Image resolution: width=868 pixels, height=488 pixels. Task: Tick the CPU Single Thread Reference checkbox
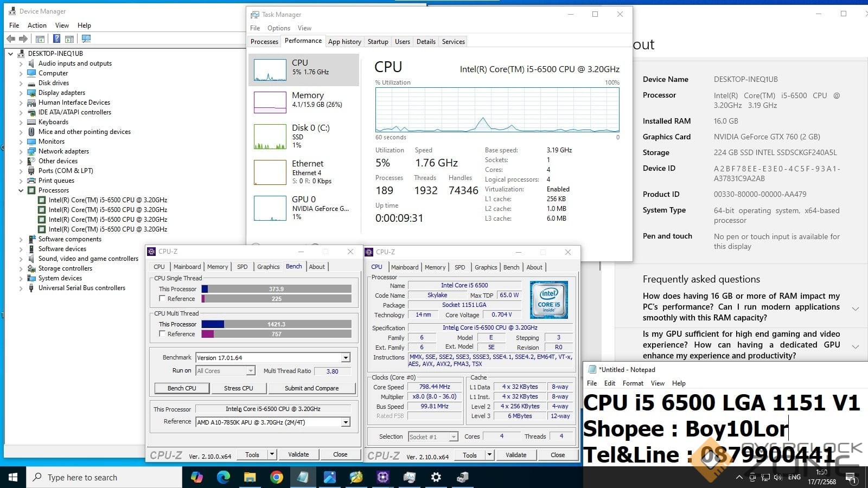point(162,299)
